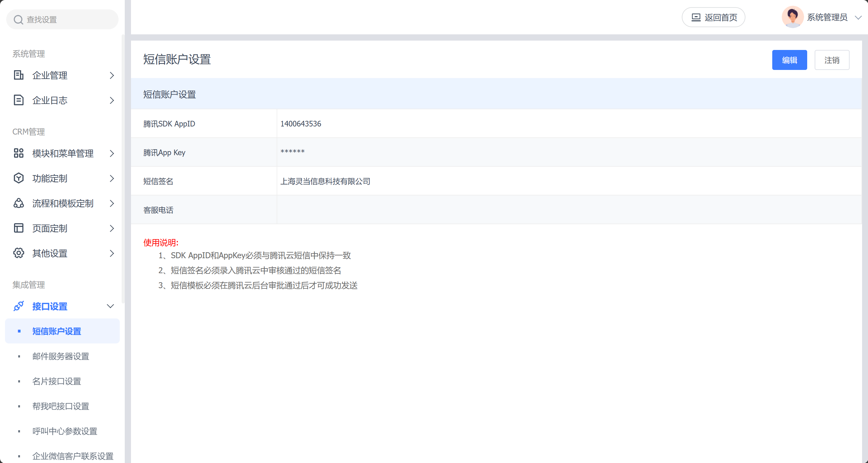Open the 系统管理员 user dropdown arrow
Screen dimensions: 868x463
[858, 17]
